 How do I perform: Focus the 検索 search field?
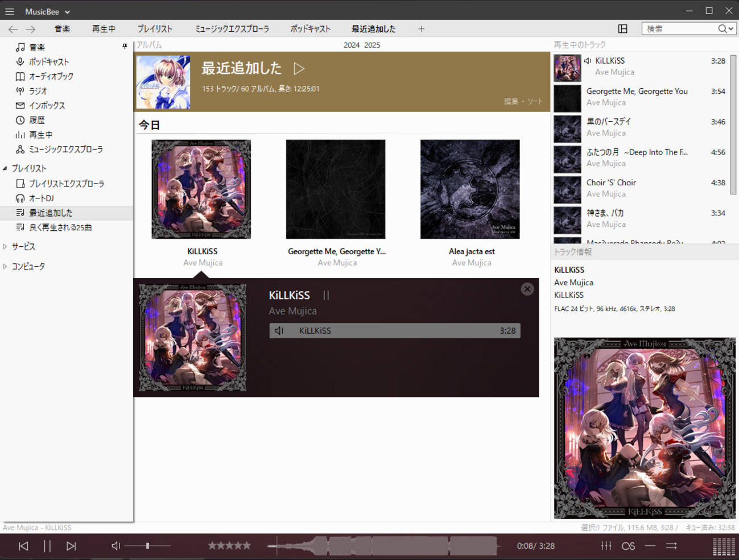680,28
